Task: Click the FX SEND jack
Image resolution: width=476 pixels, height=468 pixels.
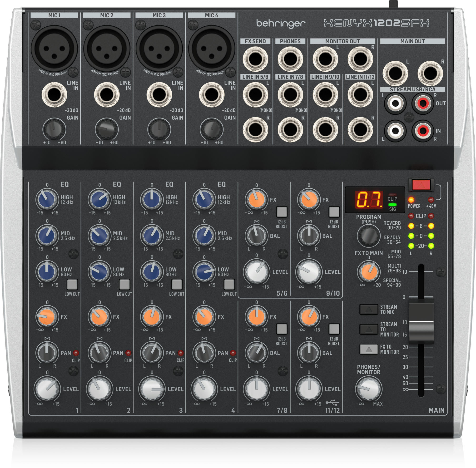Action: coord(255,59)
